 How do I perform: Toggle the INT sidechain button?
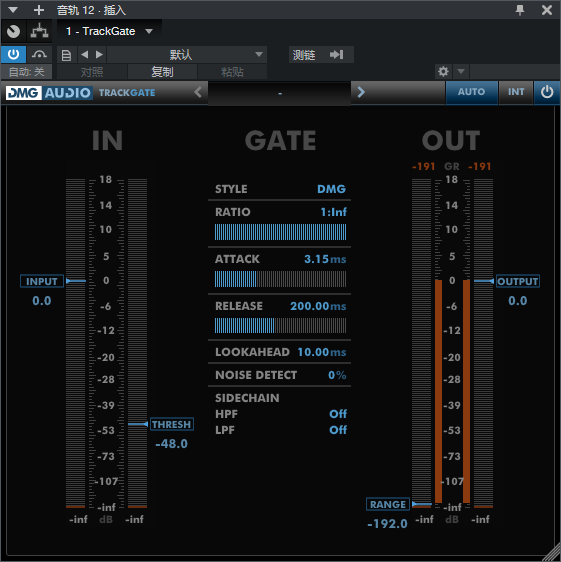[516, 92]
